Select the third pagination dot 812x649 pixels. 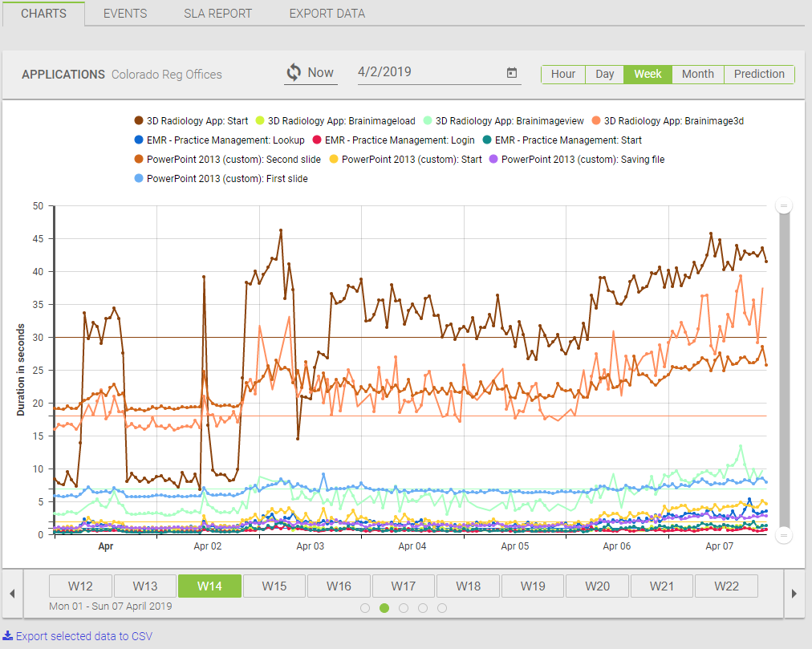tap(404, 608)
